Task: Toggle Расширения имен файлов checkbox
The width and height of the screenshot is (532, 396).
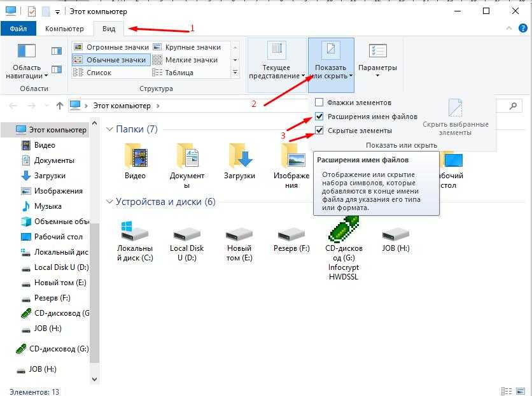Action: 319,117
